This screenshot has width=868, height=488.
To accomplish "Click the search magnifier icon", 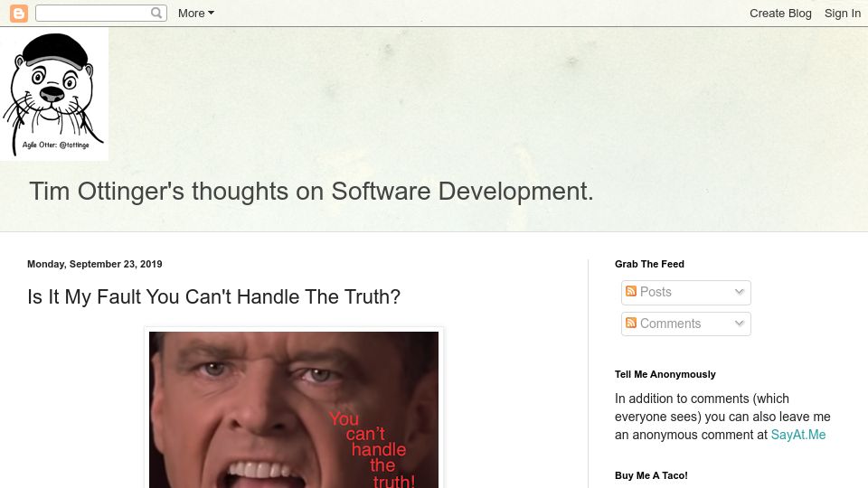I will click(x=156, y=13).
